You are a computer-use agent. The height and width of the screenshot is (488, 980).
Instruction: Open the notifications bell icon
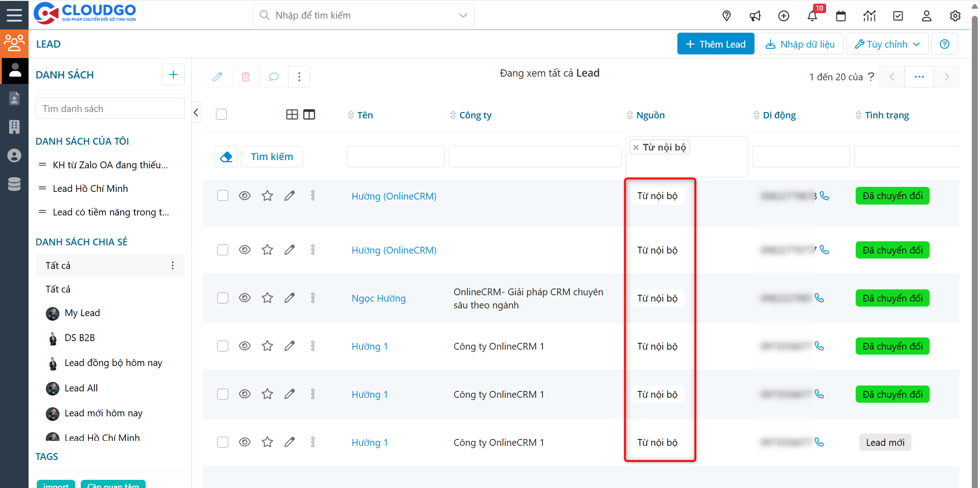[x=812, y=16]
